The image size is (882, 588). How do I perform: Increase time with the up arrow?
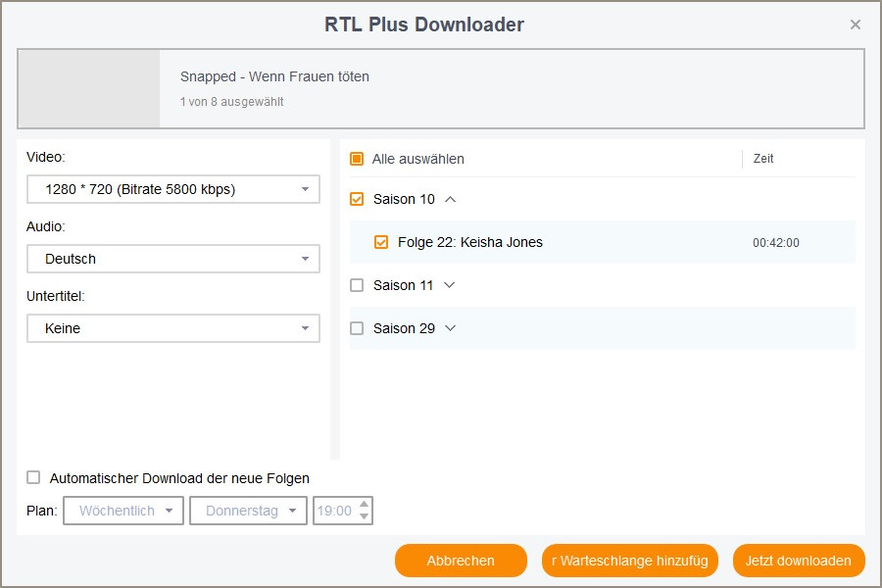[364, 504]
